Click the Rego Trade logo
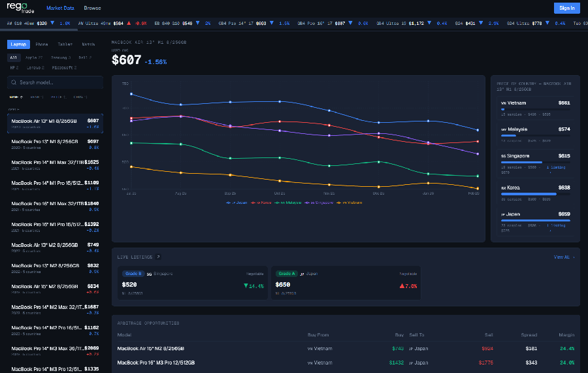 click(21, 8)
